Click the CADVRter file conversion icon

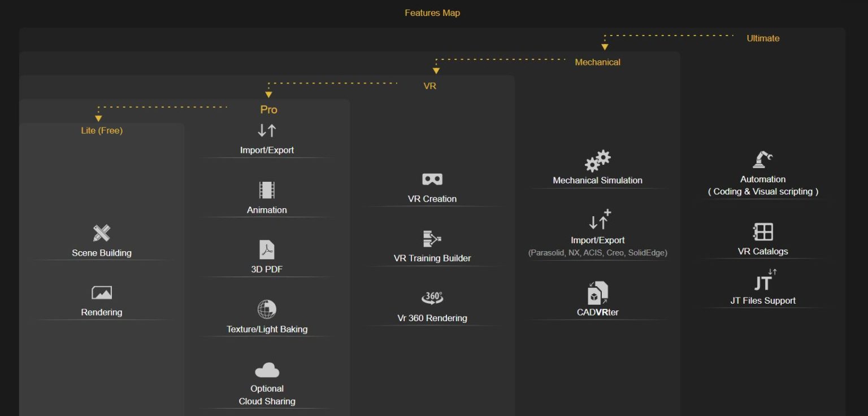pos(597,292)
